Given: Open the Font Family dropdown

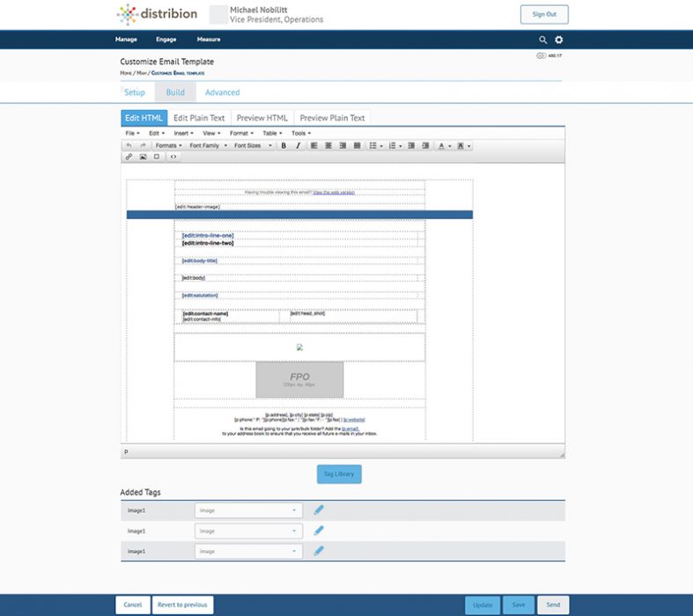Looking at the screenshot, I should click(207, 145).
